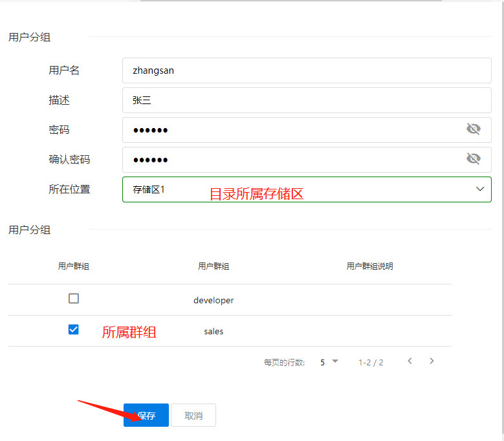
Task: Go to next page of user groups
Action: tap(432, 361)
